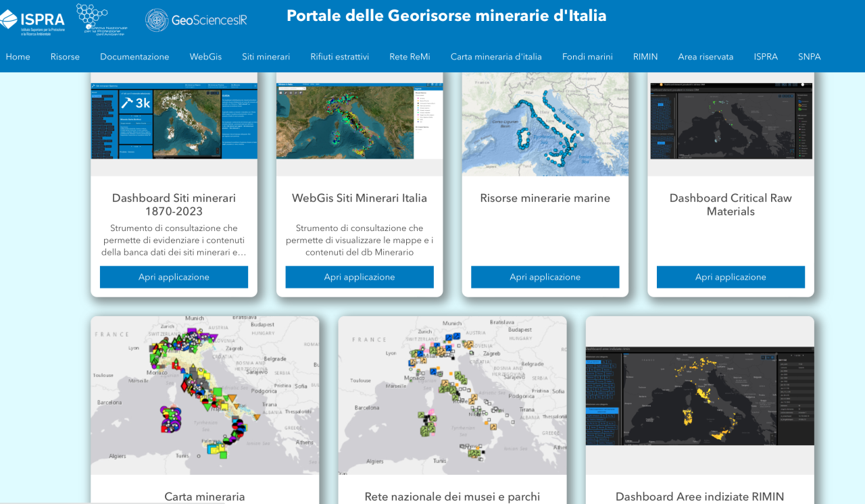Open Area riservata page
This screenshot has width=865, height=504.
pos(706,57)
